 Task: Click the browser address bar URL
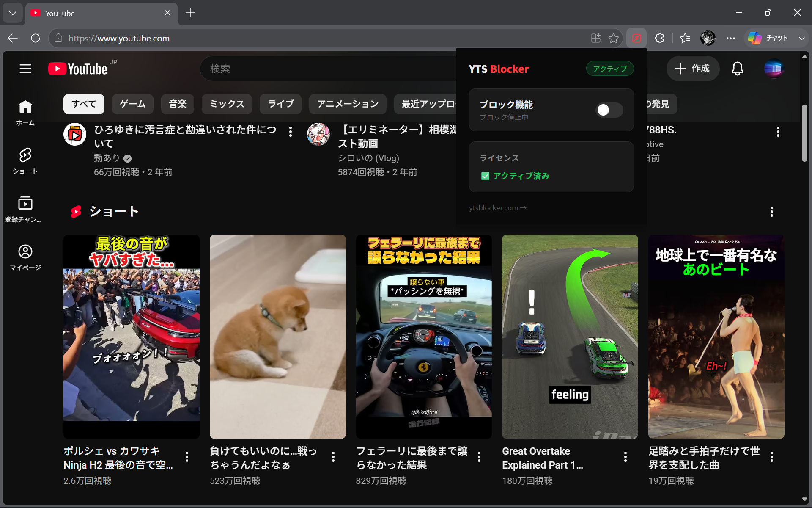pos(119,38)
